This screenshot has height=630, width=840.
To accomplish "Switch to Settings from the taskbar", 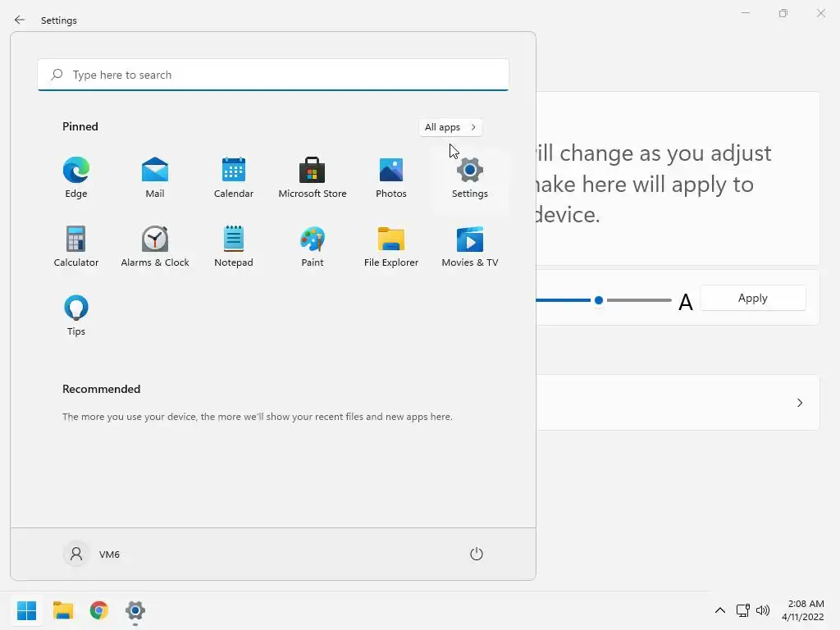I will pyautogui.click(x=135, y=610).
